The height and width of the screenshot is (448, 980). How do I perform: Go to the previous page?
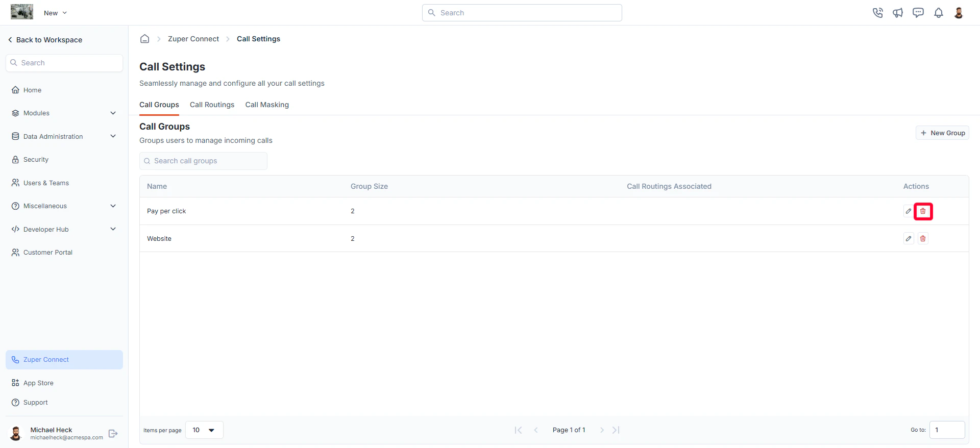coord(536,430)
